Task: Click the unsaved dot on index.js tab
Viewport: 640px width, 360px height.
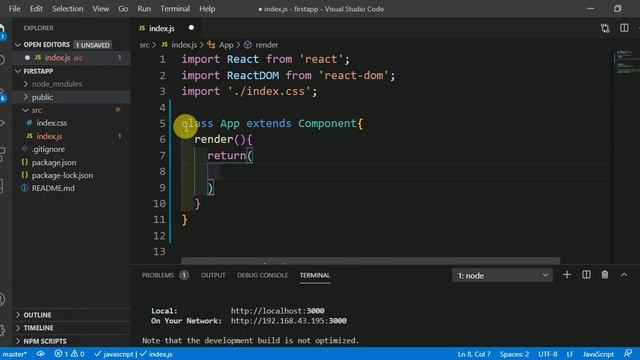Action: 191,28
